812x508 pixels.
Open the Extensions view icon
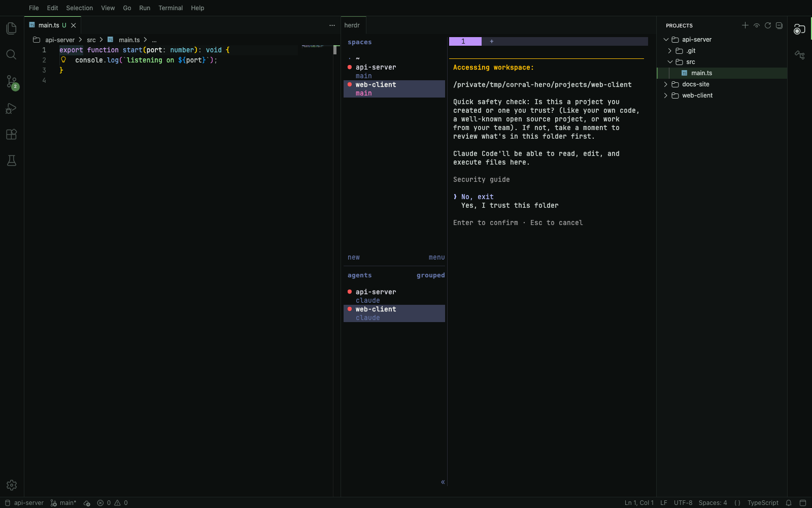(11, 135)
